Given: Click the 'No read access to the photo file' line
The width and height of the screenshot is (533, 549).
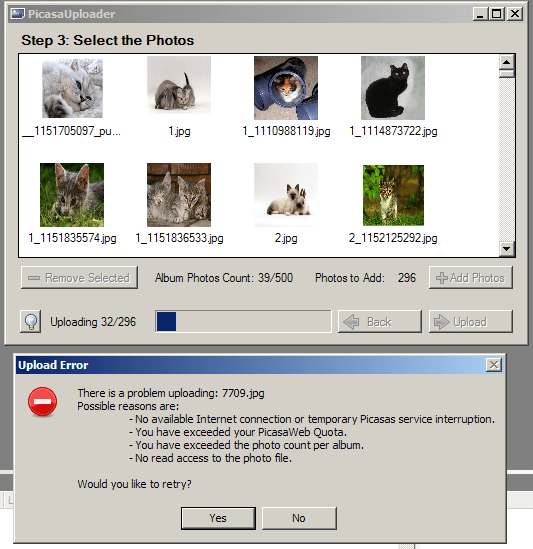Looking at the screenshot, I should (210, 458).
